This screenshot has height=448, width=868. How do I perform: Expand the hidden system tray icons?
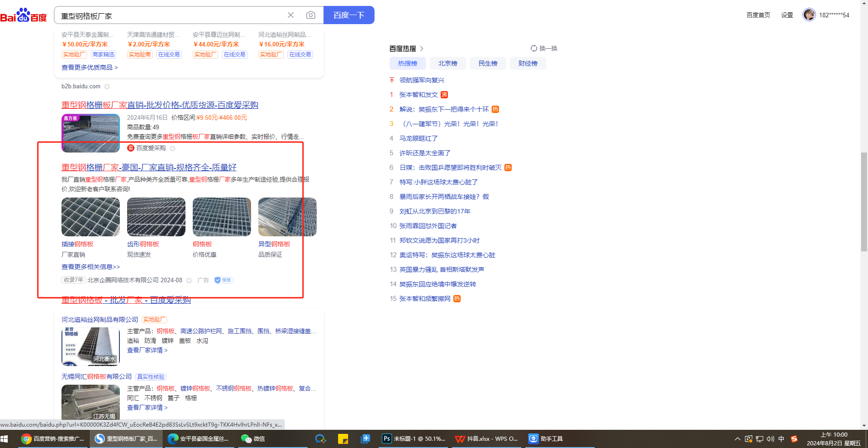coord(737,438)
